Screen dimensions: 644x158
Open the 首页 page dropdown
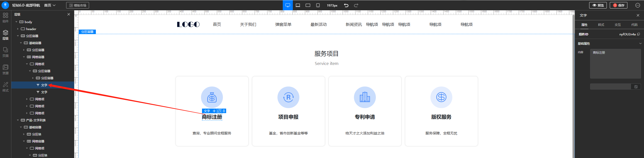point(50,5)
